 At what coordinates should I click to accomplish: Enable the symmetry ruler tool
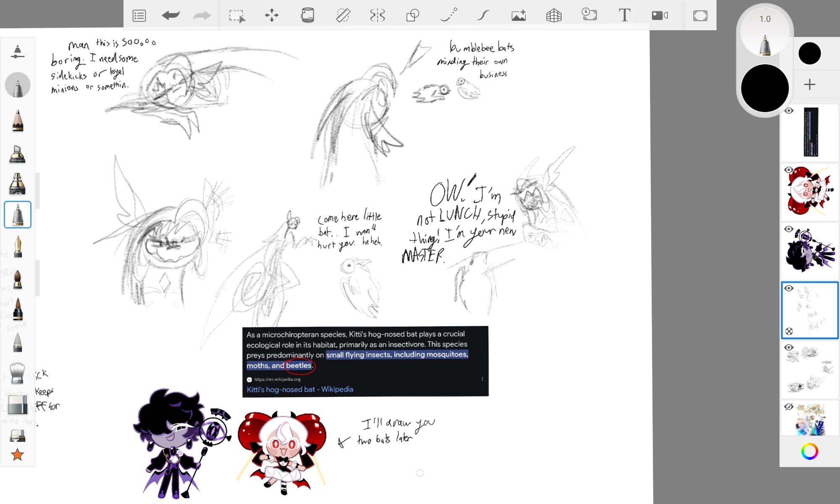377,16
